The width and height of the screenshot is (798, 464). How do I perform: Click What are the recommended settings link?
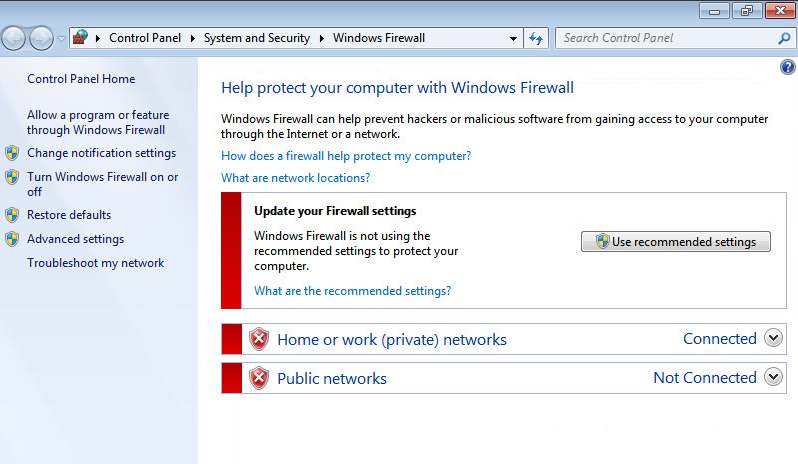pos(352,291)
